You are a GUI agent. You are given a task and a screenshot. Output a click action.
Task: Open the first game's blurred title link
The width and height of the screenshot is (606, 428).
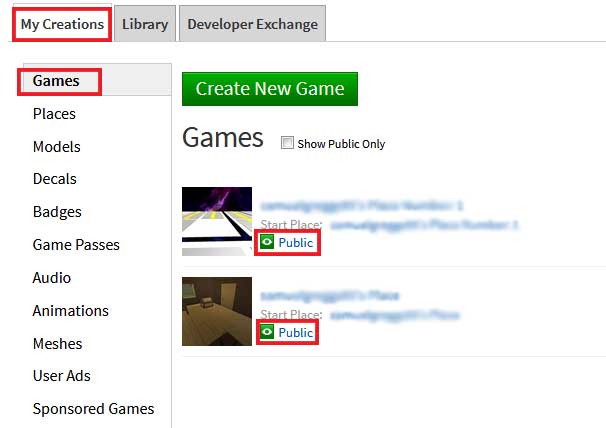point(362,205)
